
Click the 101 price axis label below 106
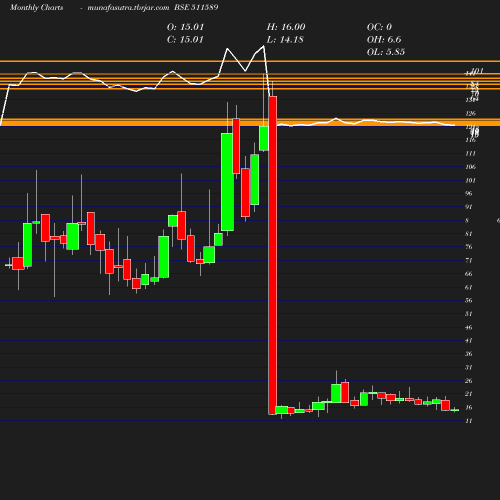point(470,181)
